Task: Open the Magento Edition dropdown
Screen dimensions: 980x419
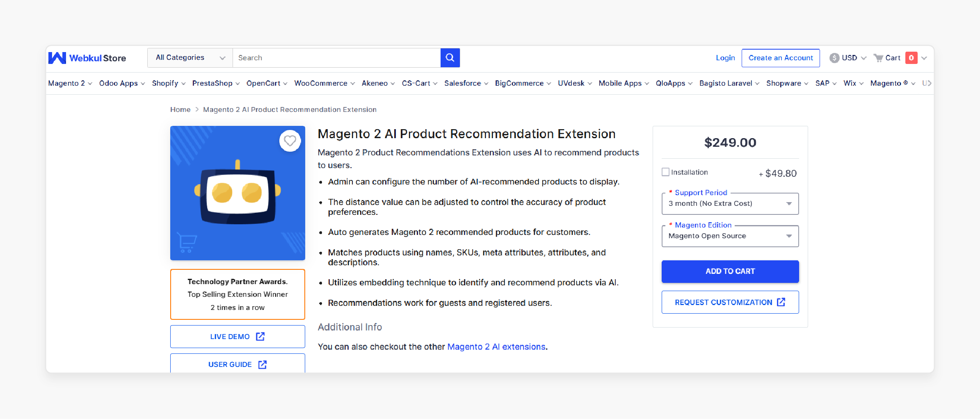Action: click(x=730, y=236)
